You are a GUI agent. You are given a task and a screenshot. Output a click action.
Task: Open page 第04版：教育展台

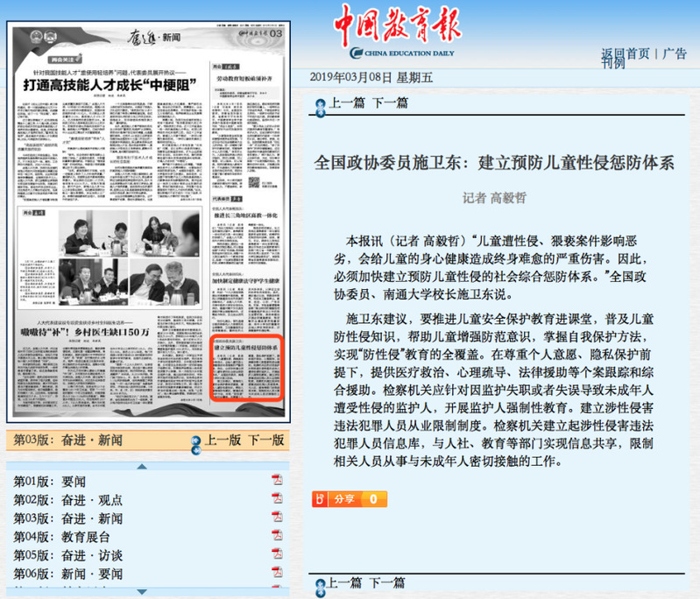[x=61, y=537]
